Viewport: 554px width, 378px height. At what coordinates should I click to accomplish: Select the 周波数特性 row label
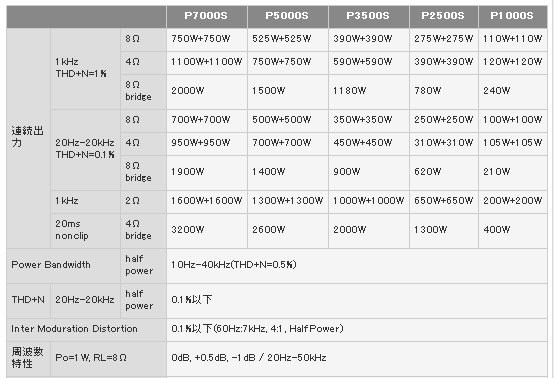tap(28, 359)
